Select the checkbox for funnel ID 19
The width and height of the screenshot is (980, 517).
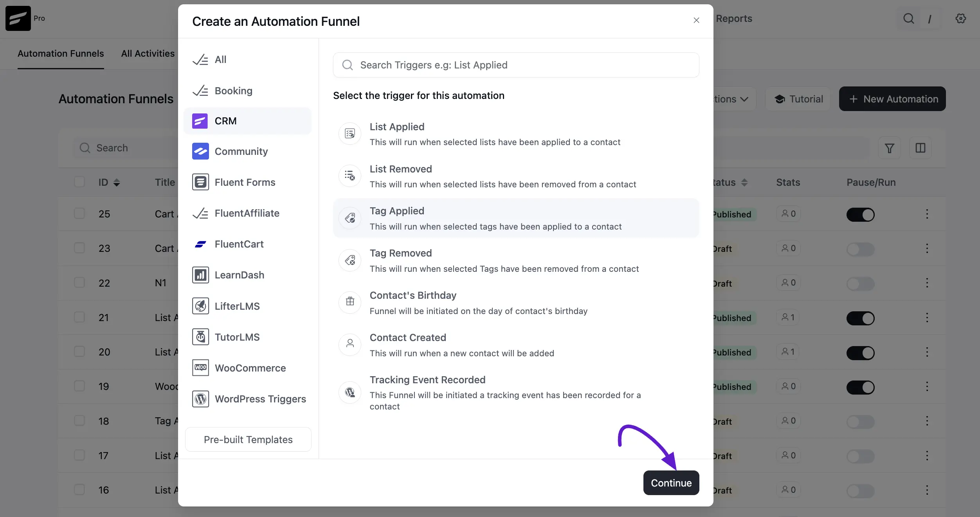(79, 386)
